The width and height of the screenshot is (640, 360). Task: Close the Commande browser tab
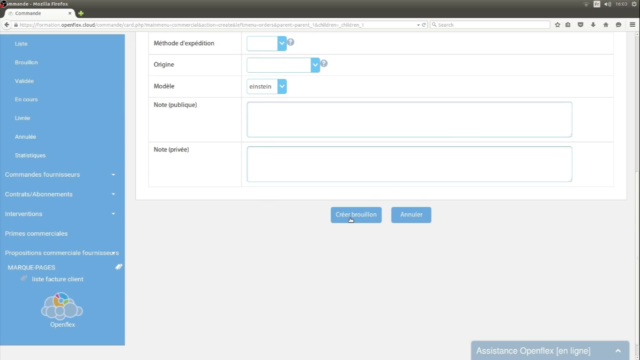(x=70, y=13)
